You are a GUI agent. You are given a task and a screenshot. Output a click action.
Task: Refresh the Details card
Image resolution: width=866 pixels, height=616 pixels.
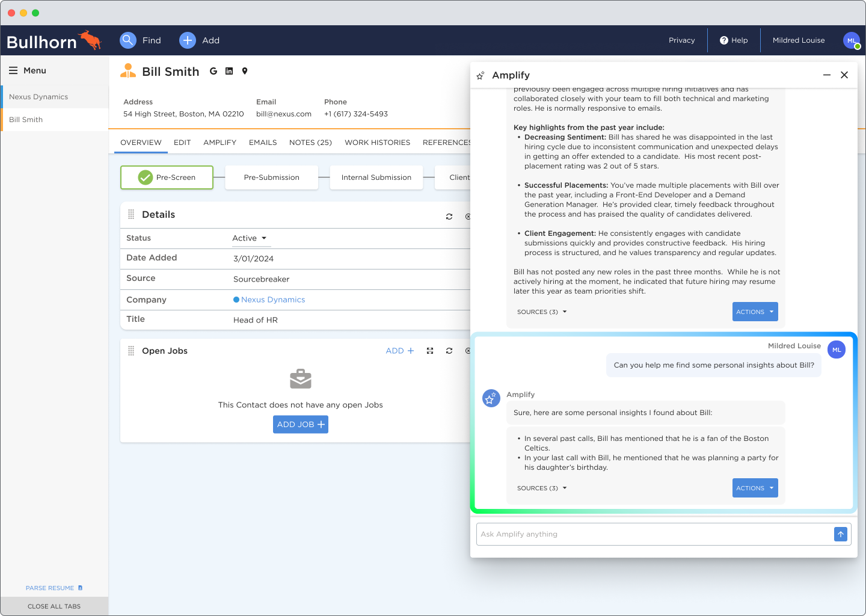[449, 217]
